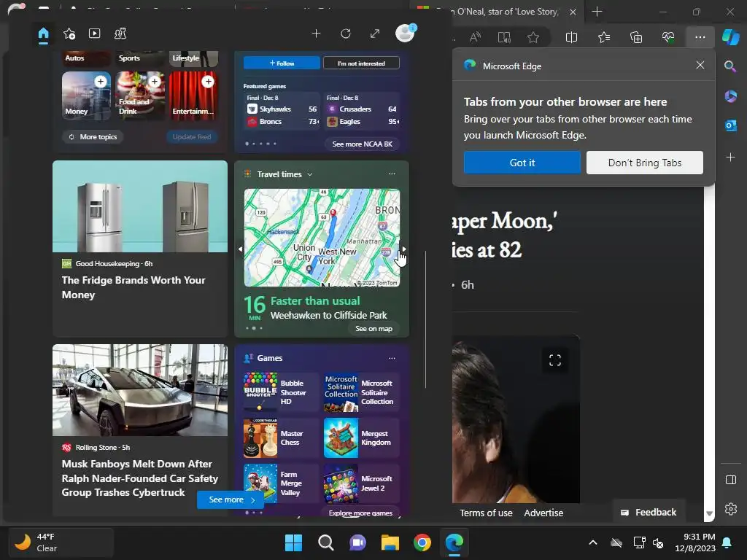This screenshot has width=747, height=560.
Task: Open Games widget options menu
Action: click(392, 357)
